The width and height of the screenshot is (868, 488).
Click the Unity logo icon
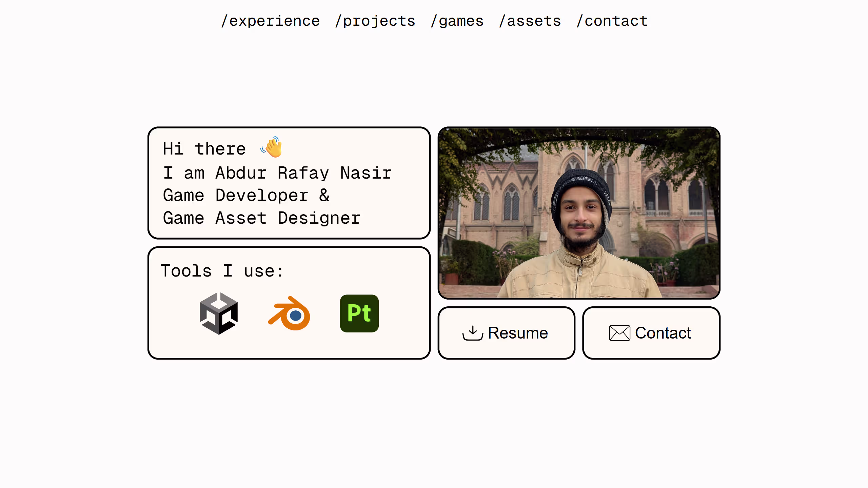click(219, 313)
